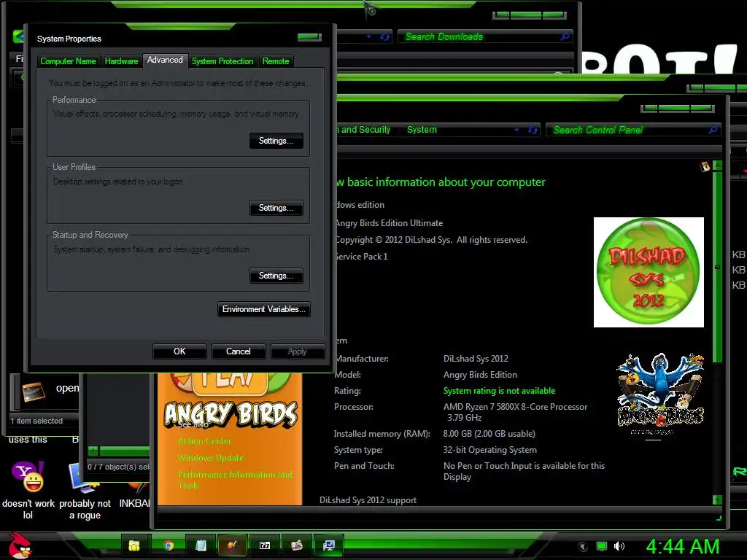Click '0 / 7 object(s)' status text
The height and width of the screenshot is (560, 747).
(x=118, y=467)
